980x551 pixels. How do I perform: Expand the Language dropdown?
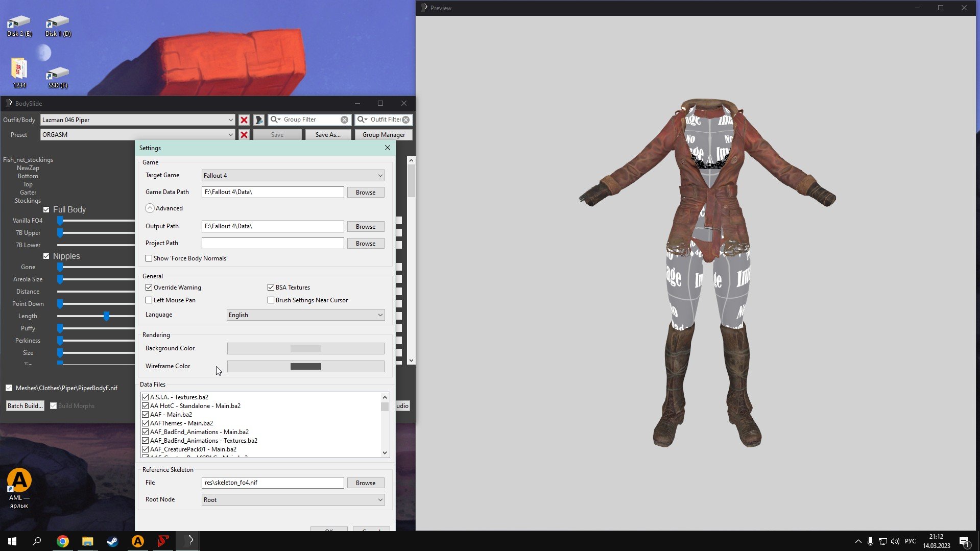(x=305, y=315)
